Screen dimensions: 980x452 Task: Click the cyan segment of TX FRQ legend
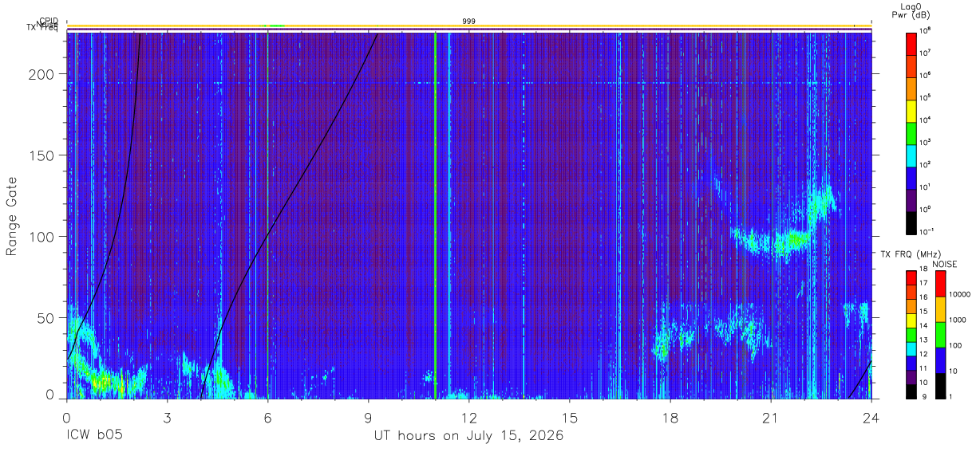tap(911, 348)
